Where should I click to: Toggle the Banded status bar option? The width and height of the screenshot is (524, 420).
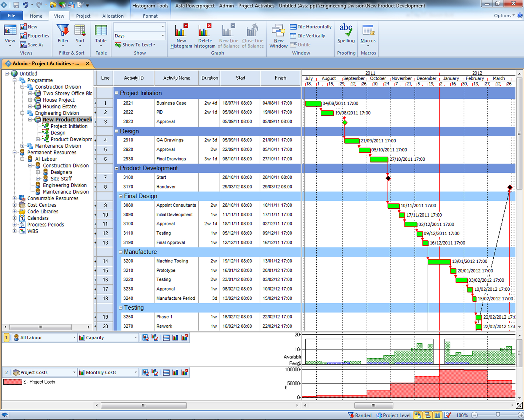(x=360, y=415)
